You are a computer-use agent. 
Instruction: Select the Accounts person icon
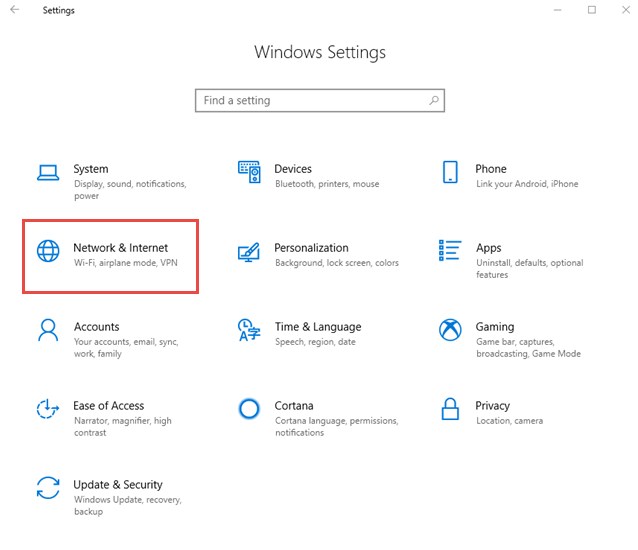point(48,330)
